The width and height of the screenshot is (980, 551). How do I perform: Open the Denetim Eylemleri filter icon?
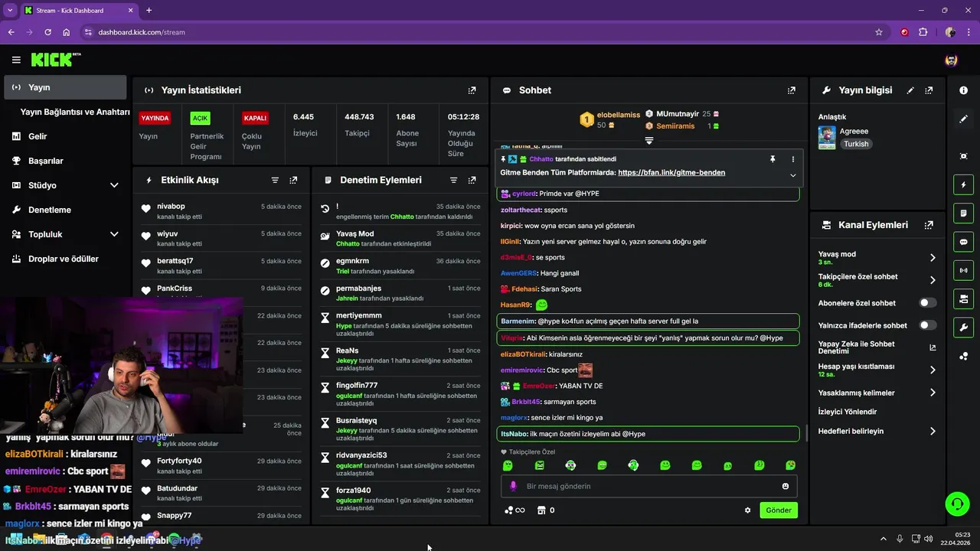453,180
